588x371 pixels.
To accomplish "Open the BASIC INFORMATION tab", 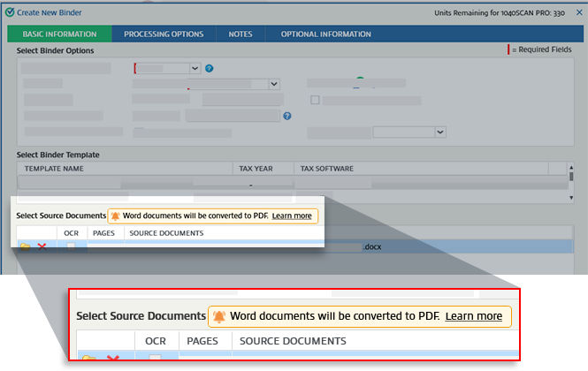I will (59, 34).
